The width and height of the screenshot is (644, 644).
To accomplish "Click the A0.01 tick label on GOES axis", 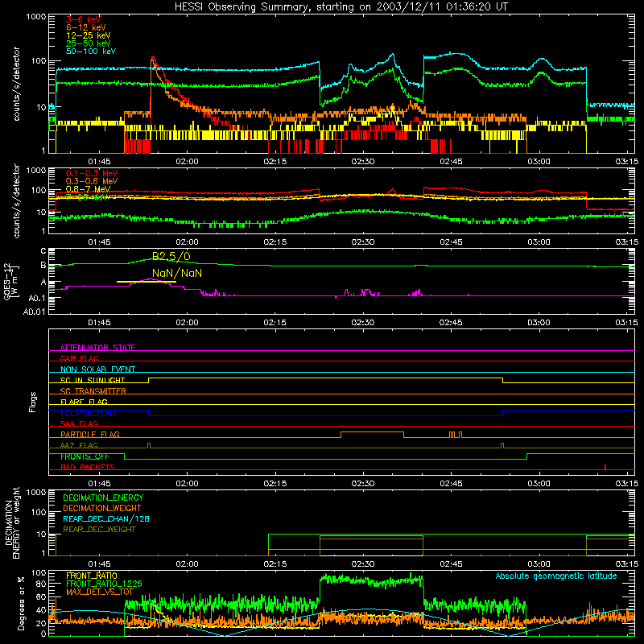I will point(34,312).
